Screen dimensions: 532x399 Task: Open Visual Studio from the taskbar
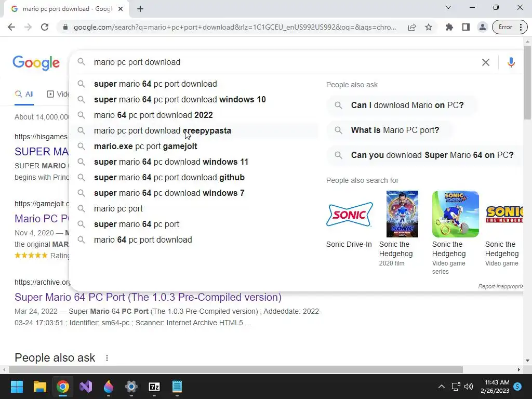point(86,387)
